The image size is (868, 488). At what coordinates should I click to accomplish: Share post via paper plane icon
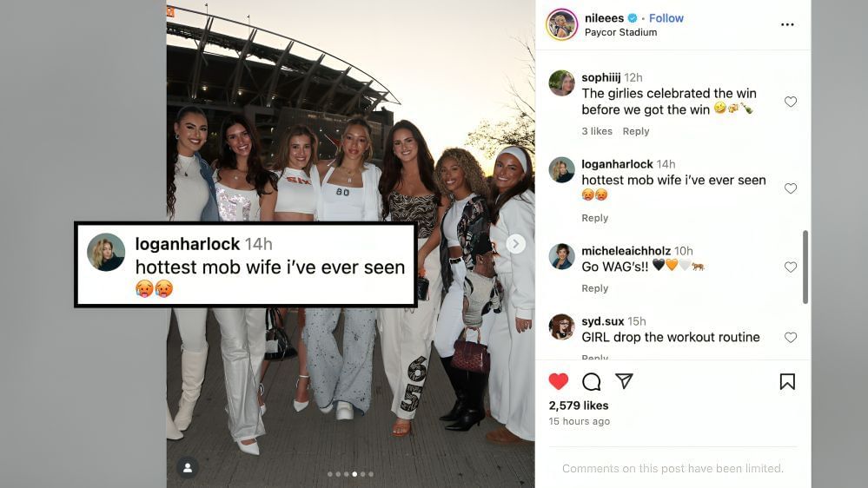click(x=624, y=380)
